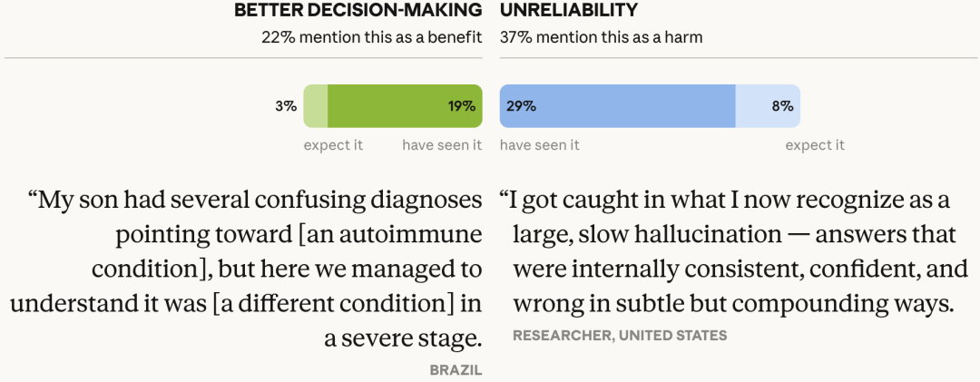The height and width of the screenshot is (382, 980).
Task: Click the RESEARCHER, UNITED STATES attribution
Action: [620, 336]
